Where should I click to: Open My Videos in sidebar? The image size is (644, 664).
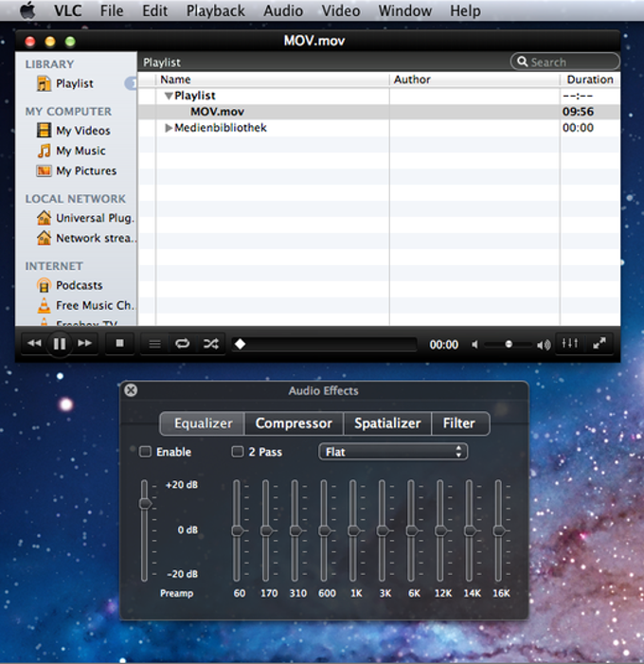[x=73, y=131]
